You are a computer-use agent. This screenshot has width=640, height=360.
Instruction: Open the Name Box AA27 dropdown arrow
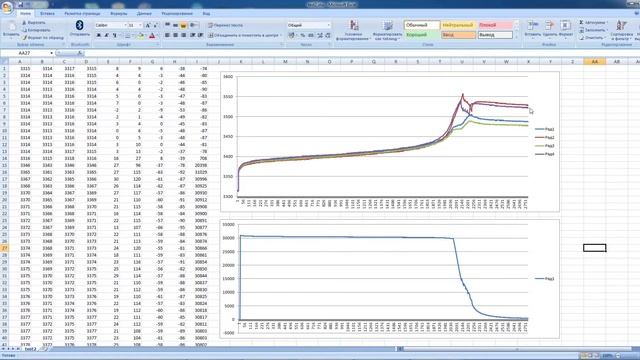point(51,53)
